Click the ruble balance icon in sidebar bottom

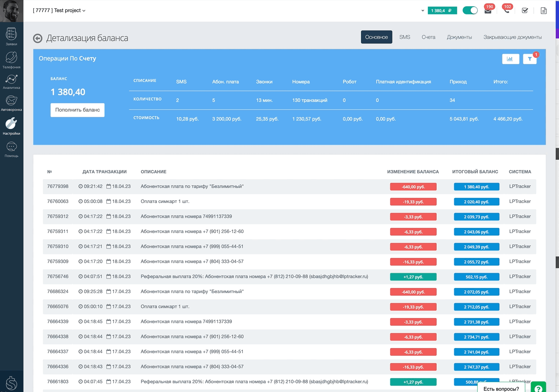(x=11, y=383)
